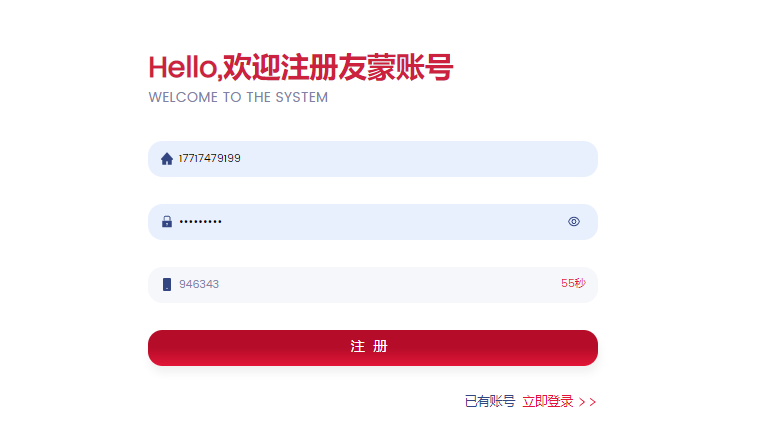Viewport: 757px width, 439px height.
Task: Click the phone icon beside verification code
Action: coord(167,284)
